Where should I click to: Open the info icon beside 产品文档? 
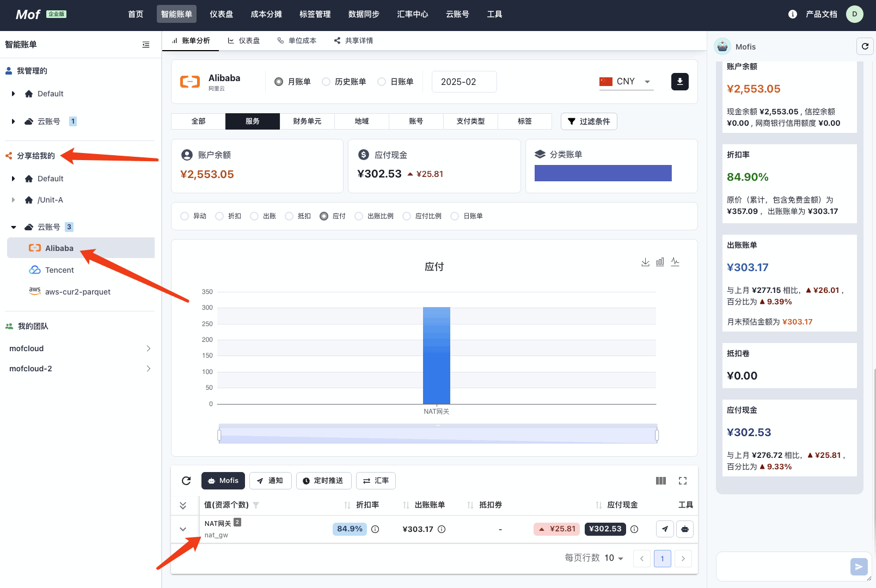point(793,14)
